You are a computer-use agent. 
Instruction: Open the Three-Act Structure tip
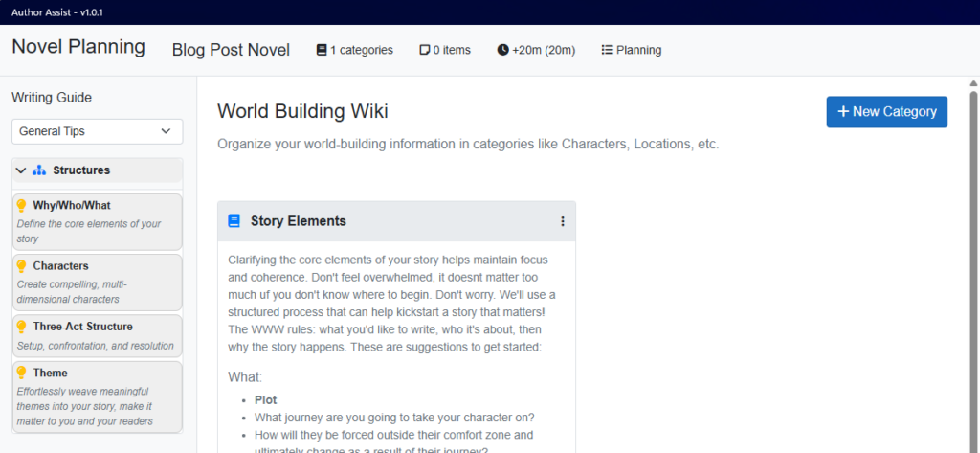pyautogui.click(x=97, y=334)
